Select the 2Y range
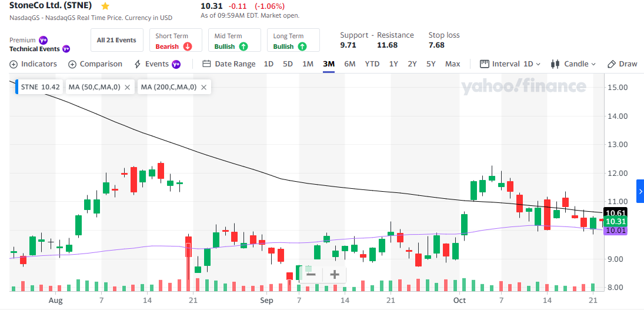Viewport: 644px width, 310px height. (412, 64)
